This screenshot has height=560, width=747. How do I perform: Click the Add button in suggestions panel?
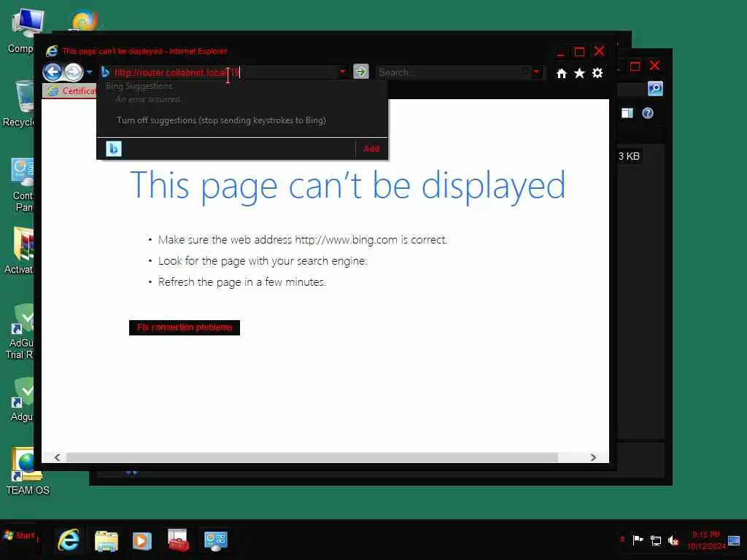pyautogui.click(x=371, y=149)
